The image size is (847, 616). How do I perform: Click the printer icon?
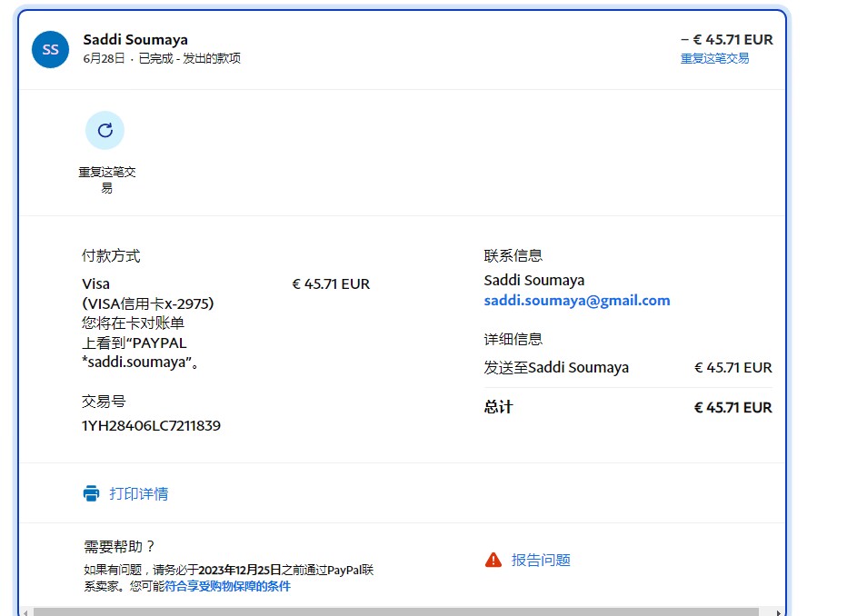91,493
